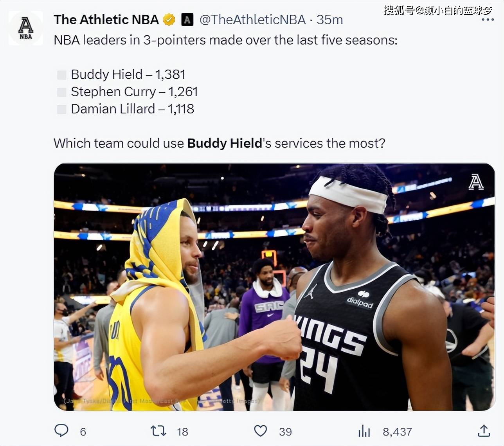Click the like count 39
This screenshot has height=446, width=504.
tap(285, 432)
